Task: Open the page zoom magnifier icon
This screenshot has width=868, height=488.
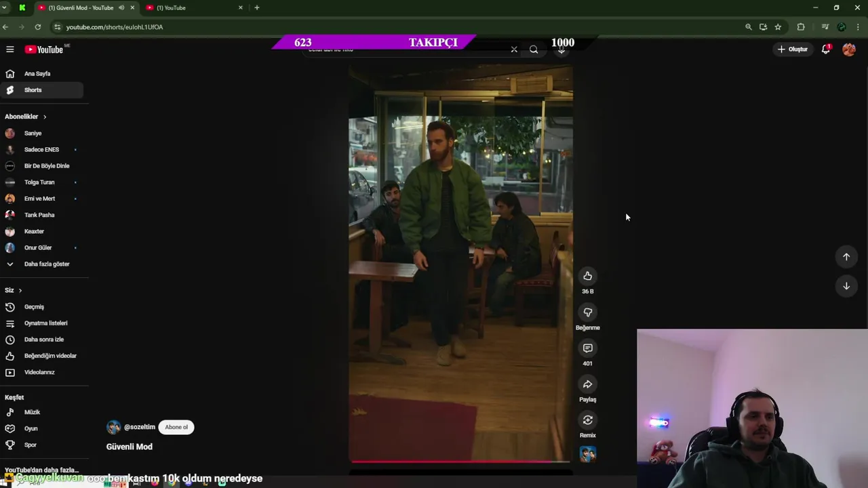Action: (x=749, y=27)
